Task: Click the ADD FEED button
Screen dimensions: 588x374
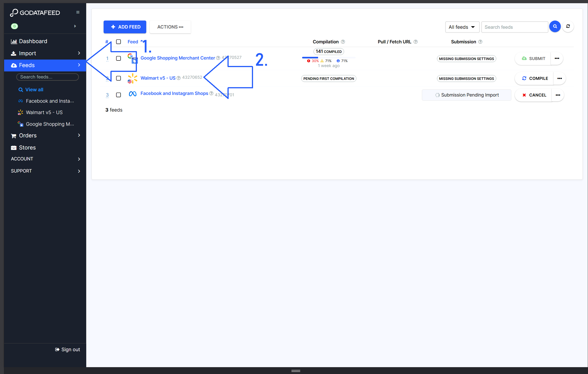Action: click(x=125, y=27)
